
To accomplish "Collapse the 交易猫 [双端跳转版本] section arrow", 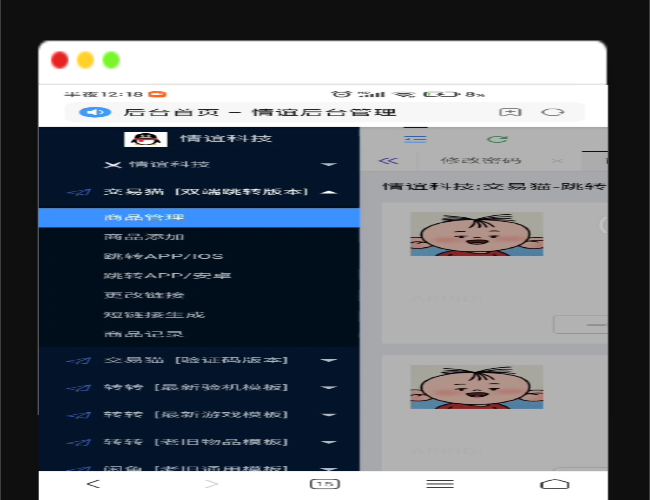I will 329,192.
